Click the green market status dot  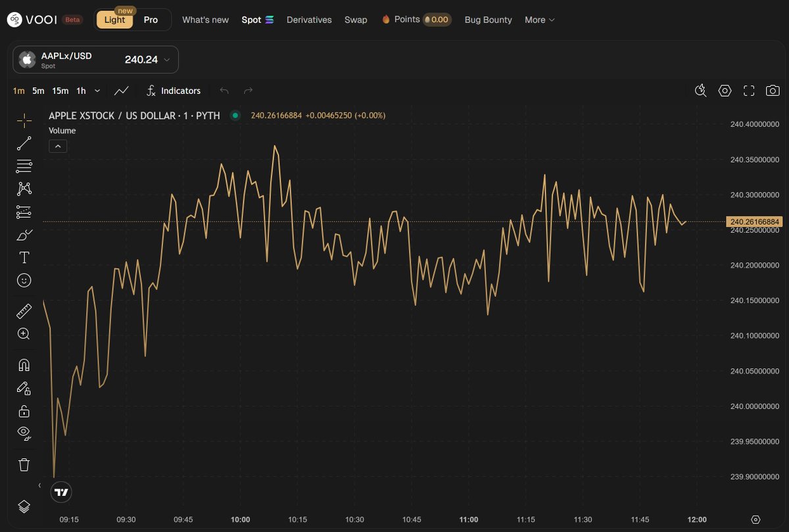pos(235,116)
